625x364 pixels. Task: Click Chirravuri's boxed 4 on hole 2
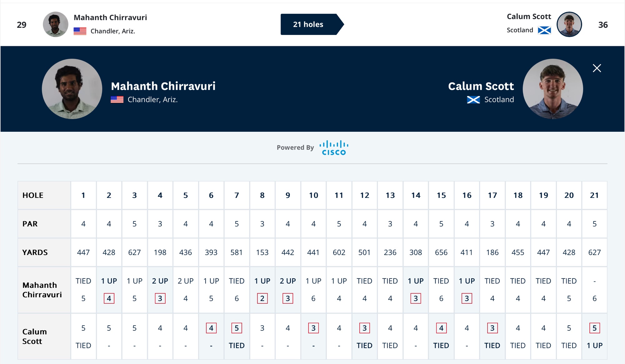point(109,298)
